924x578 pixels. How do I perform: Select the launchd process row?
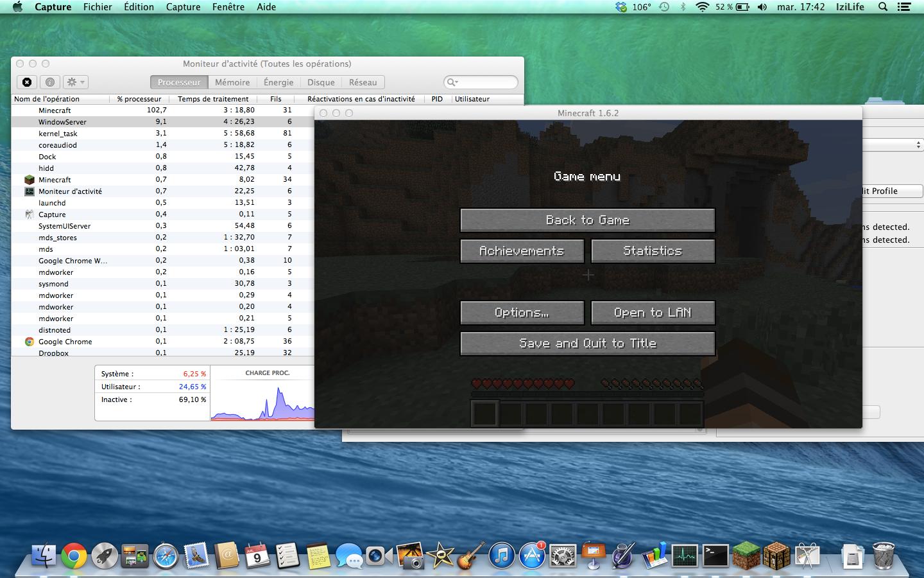point(163,203)
